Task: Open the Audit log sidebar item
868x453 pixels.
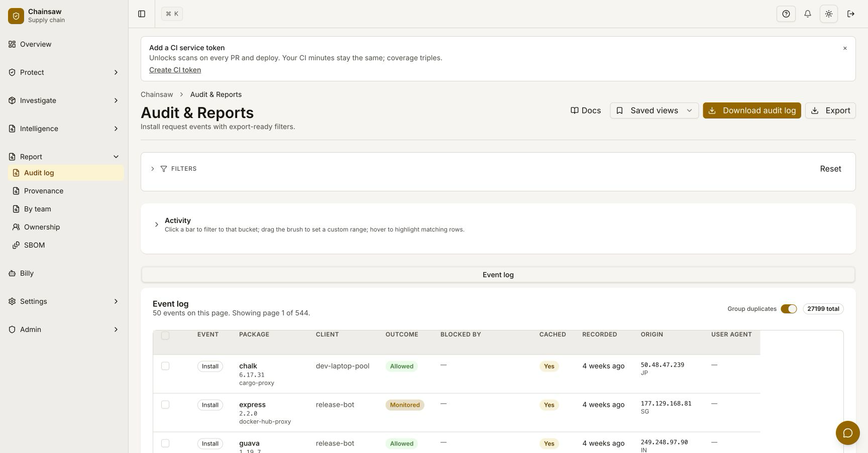Action: (66, 173)
